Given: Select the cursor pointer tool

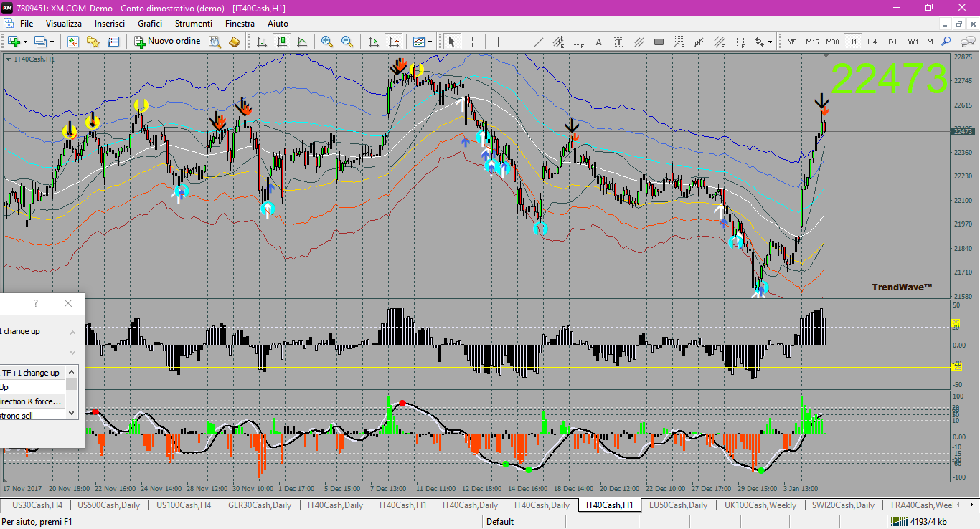Looking at the screenshot, I should (452, 42).
